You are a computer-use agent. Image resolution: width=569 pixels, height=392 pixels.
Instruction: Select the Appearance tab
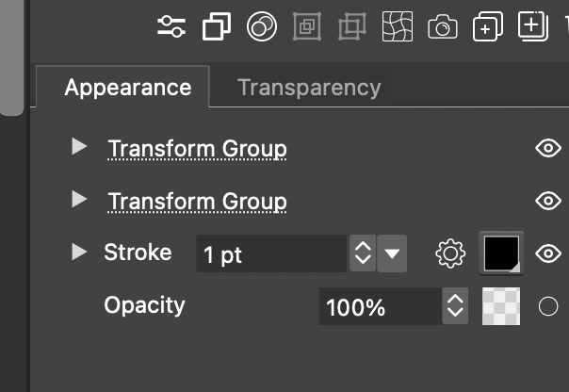coord(127,88)
